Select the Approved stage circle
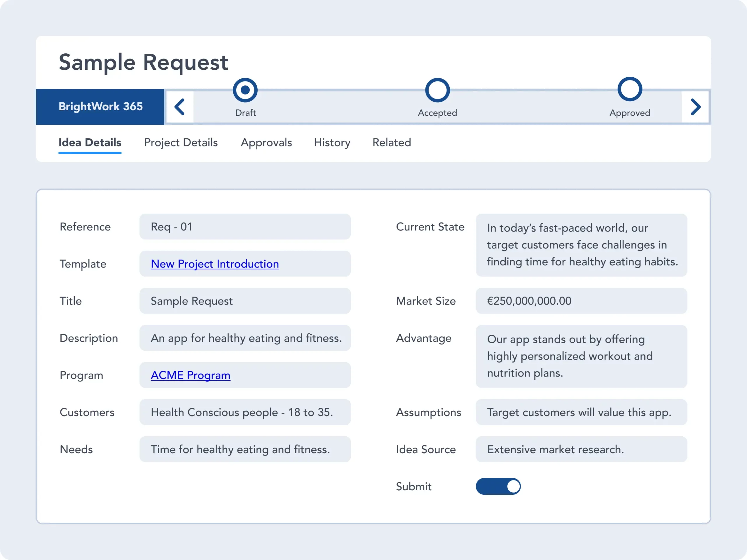This screenshot has width=747, height=560. click(x=629, y=90)
